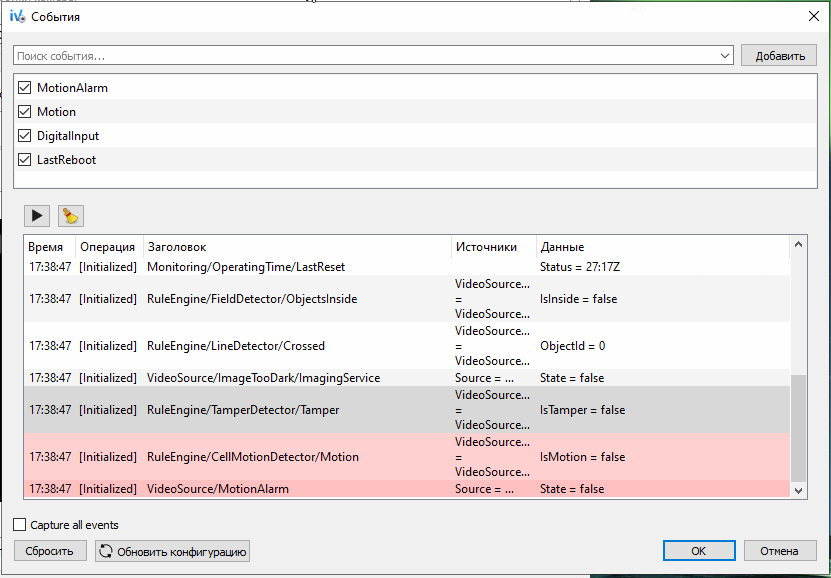Sort by the Операция column header

109,247
